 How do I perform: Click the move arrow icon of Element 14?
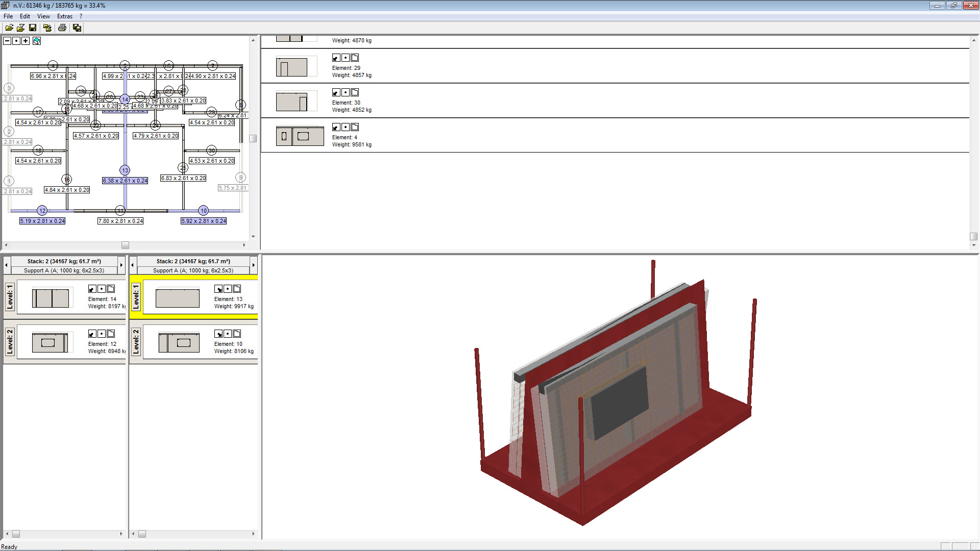92,289
